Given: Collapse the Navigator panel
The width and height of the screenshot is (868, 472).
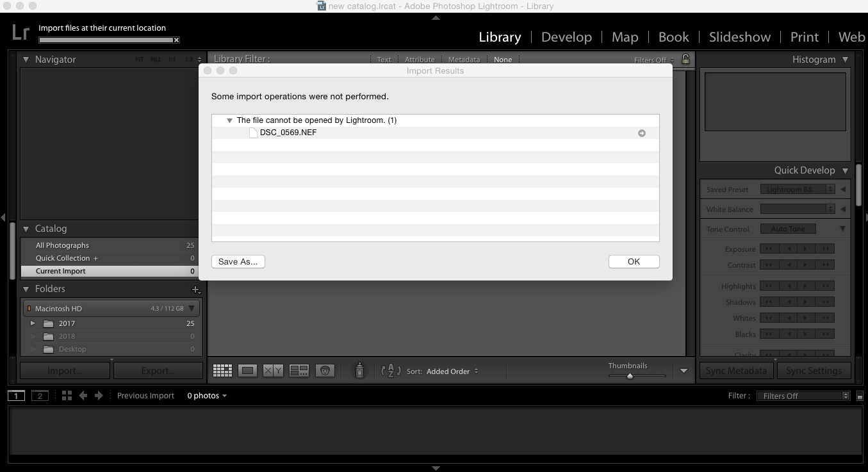Looking at the screenshot, I should pos(26,60).
